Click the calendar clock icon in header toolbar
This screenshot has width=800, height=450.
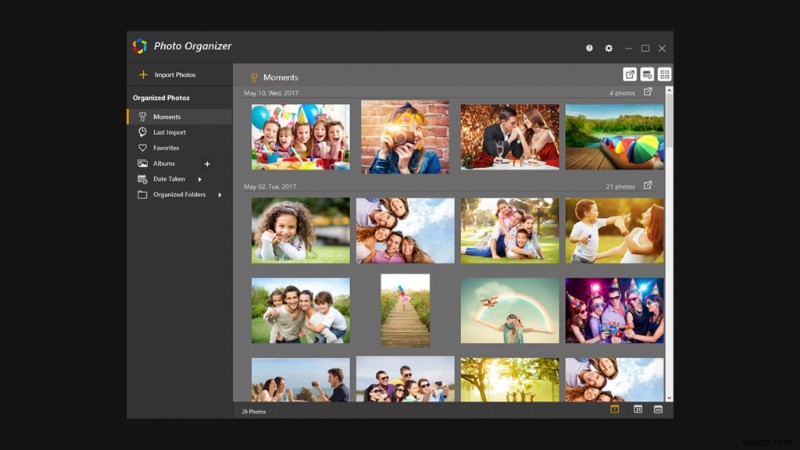647,74
